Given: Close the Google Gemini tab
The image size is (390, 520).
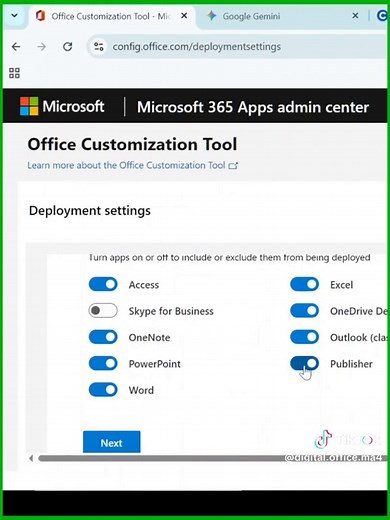Looking at the screenshot, I should pyautogui.click(x=355, y=16).
